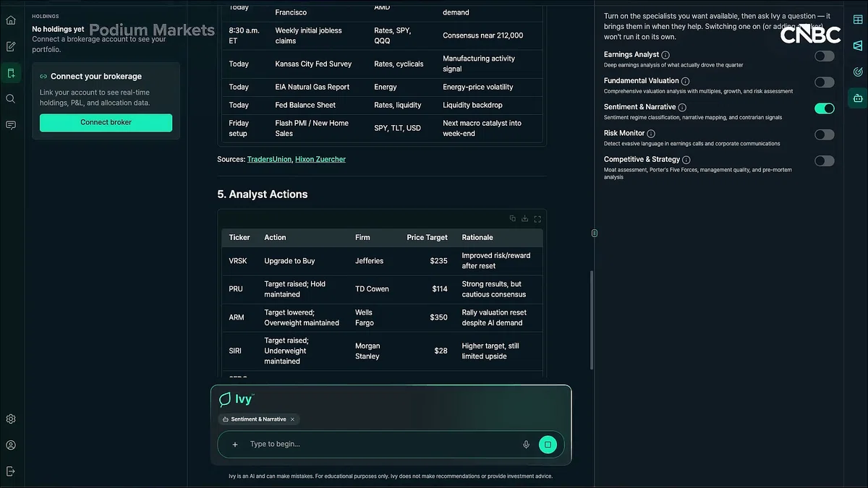Select the robot specialists icon in right rail
Viewport: 868px width, 488px height.
click(x=858, y=98)
